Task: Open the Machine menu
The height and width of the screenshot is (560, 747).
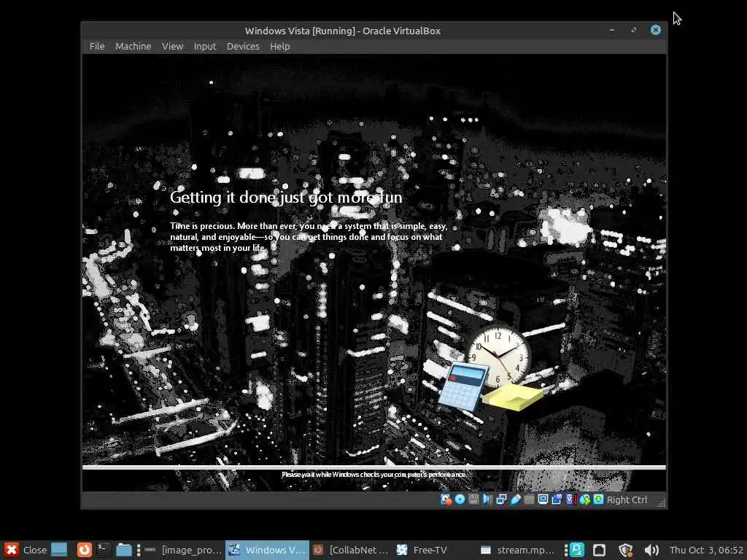Action: (133, 46)
